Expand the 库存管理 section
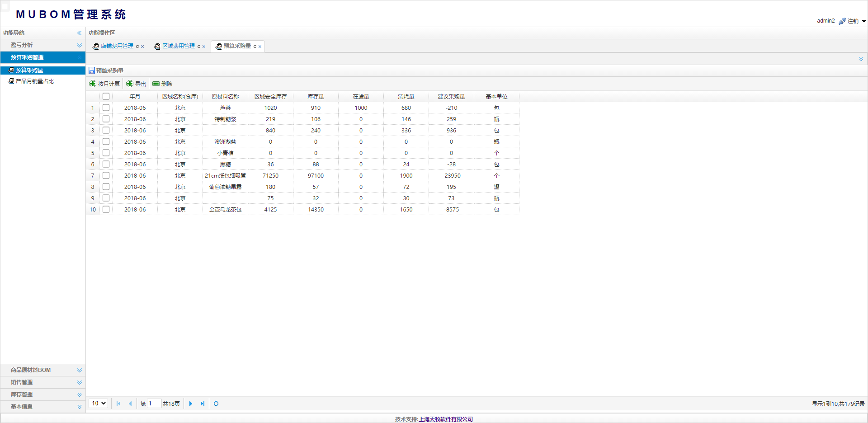 (43, 395)
